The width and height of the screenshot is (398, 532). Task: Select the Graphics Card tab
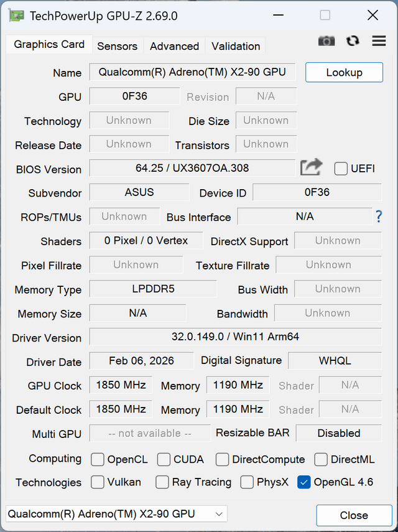click(x=49, y=44)
